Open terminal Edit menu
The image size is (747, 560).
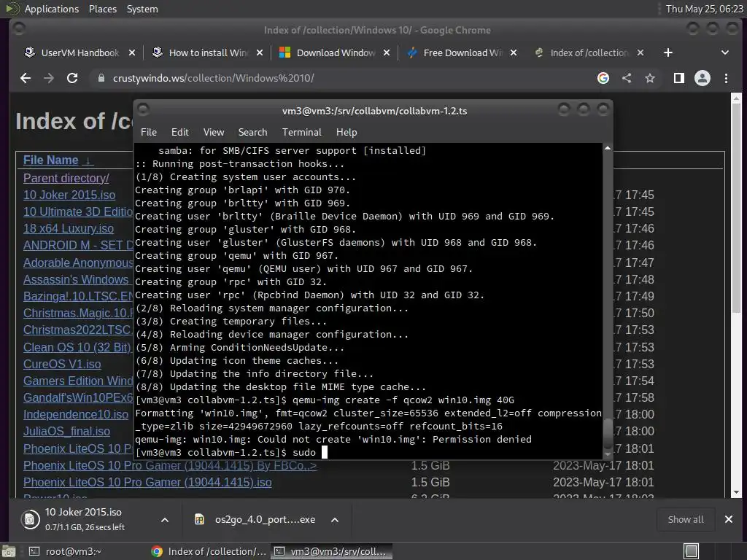coord(179,133)
